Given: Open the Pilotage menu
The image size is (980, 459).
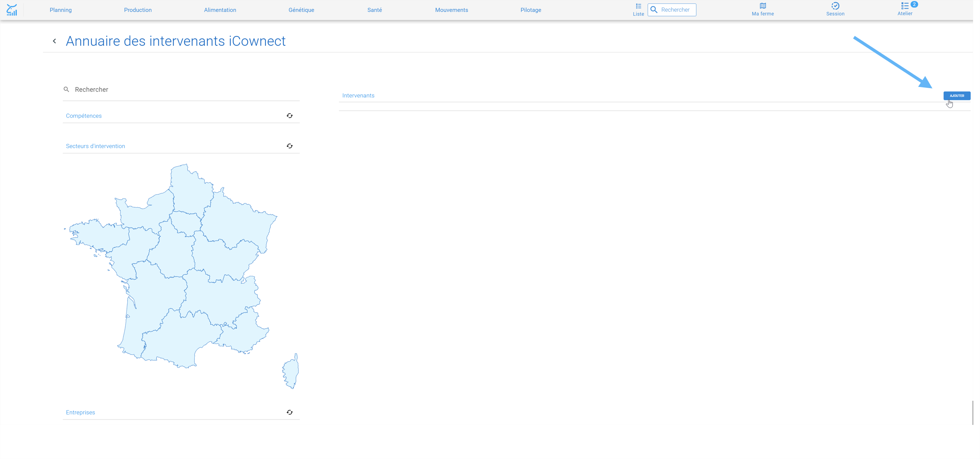Looking at the screenshot, I should pos(530,10).
